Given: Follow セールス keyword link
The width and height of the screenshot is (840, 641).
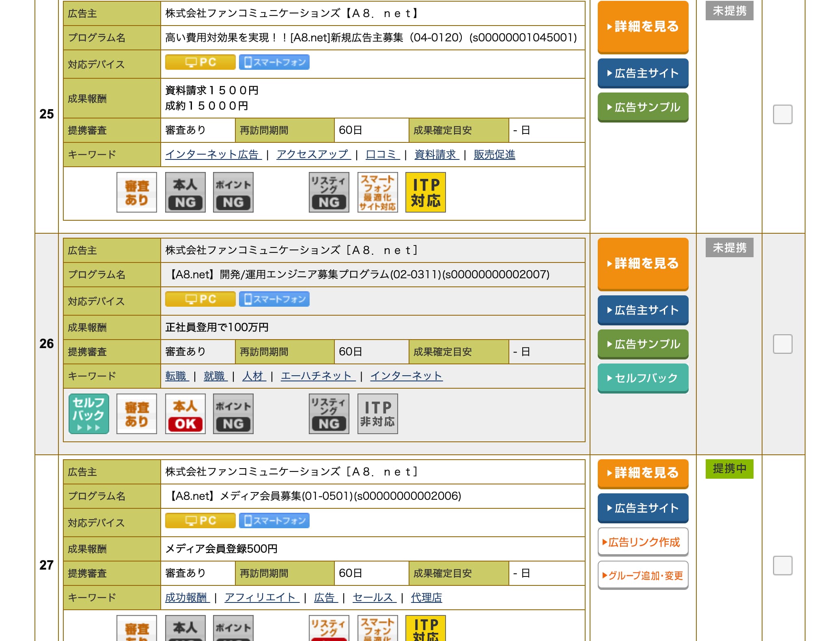Looking at the screenshot, I should 374,598.
